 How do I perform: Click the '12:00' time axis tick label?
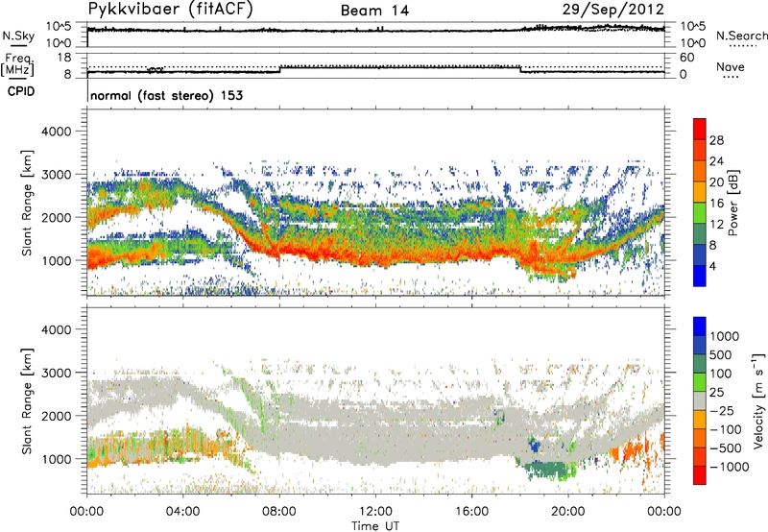(x=375, y=512)
